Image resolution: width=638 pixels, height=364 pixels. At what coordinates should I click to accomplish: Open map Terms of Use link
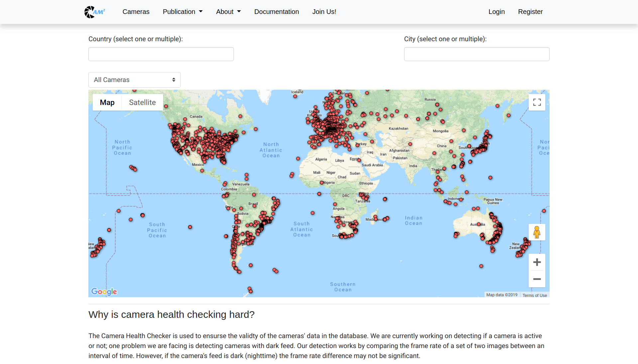pyautogui.click(x=535, y=295)
